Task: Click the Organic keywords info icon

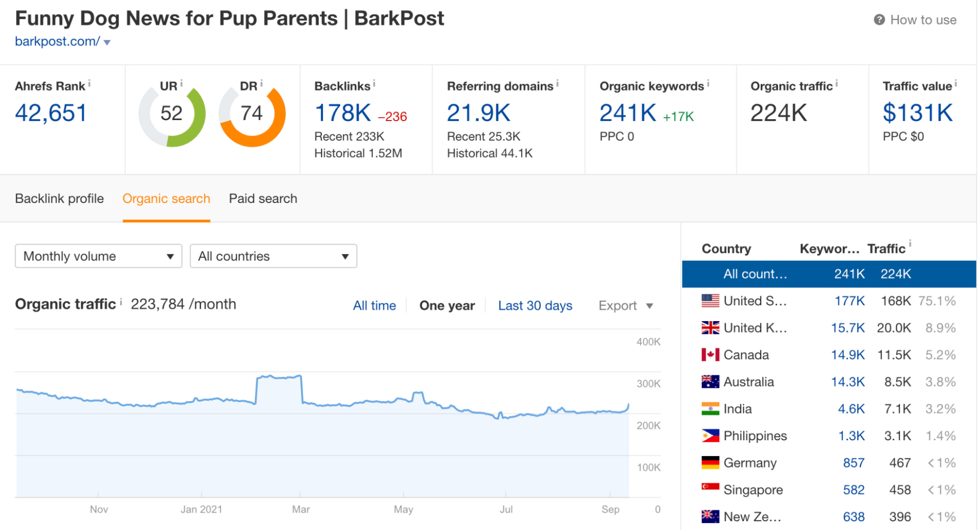Action: [708, 83]
